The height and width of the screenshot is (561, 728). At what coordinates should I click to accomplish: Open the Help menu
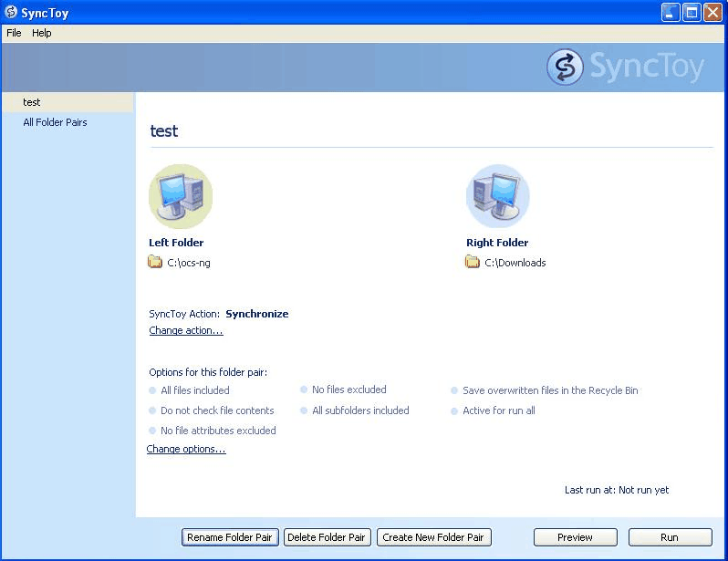(x=42, y=33)
